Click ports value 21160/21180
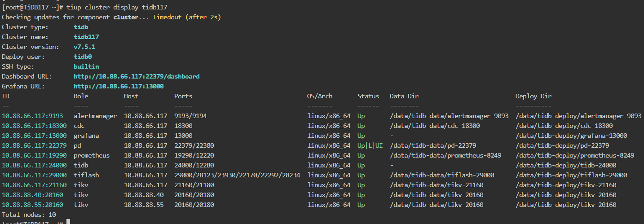 click(194, 185)
